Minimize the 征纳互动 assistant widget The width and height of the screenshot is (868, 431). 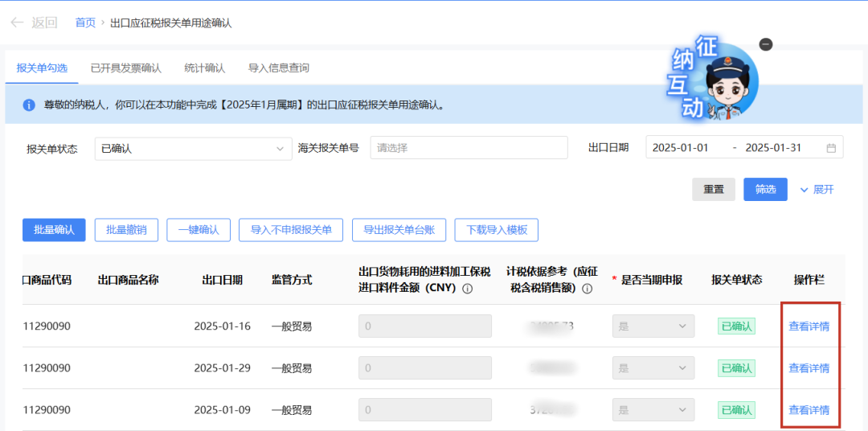tap(766, 44)
